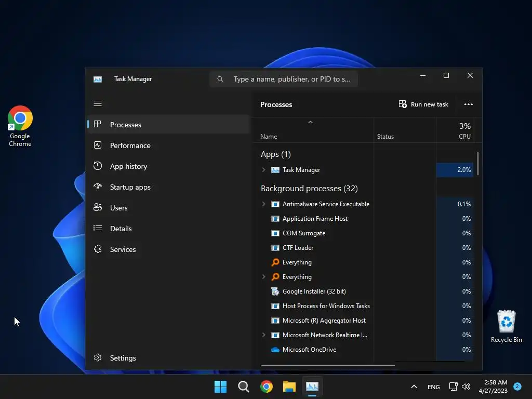Open the three-dot more options menu
Image resolution: width=532 pixels, height=399 pixels.
[x=469, y=104]
